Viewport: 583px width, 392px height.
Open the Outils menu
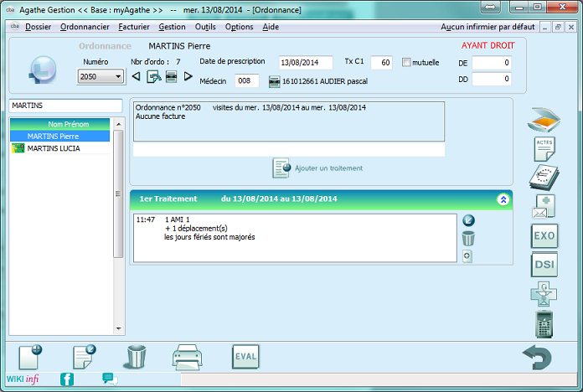coord(205,27)
